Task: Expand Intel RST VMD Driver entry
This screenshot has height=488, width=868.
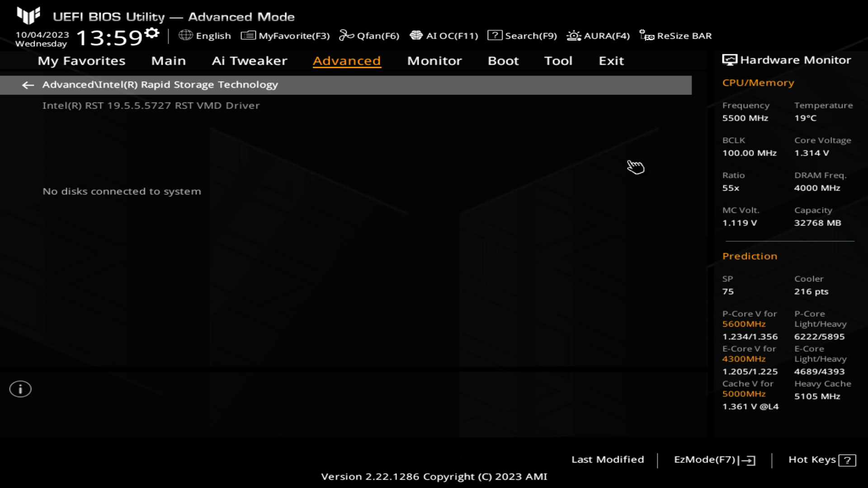Action: (151, 105)
